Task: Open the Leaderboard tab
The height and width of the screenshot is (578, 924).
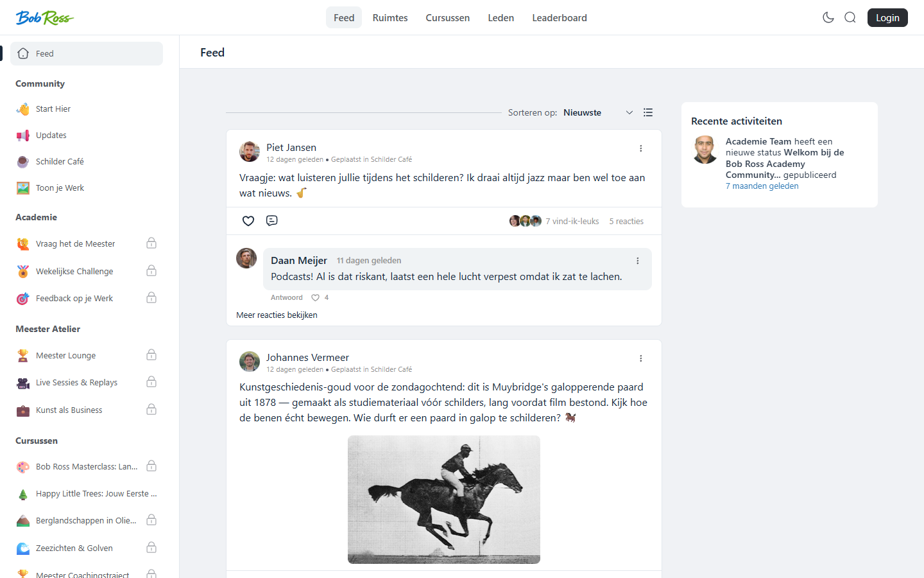Action: coord(560,17)
